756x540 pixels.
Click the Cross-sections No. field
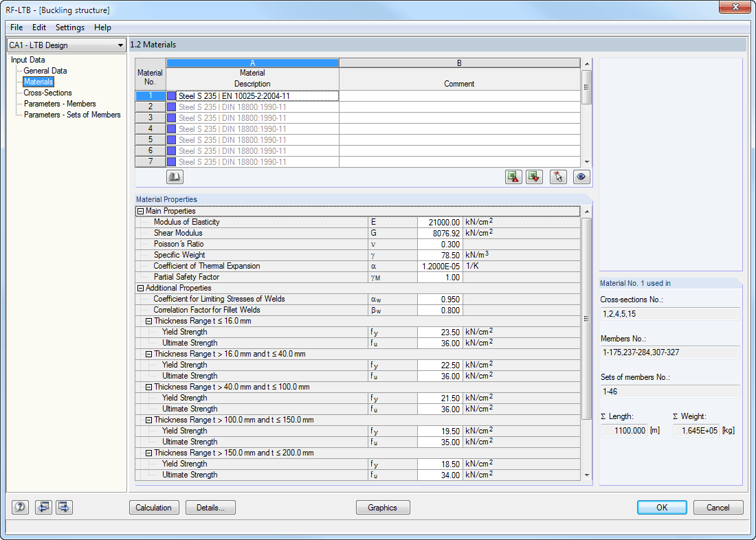click(x=669, y=314)
